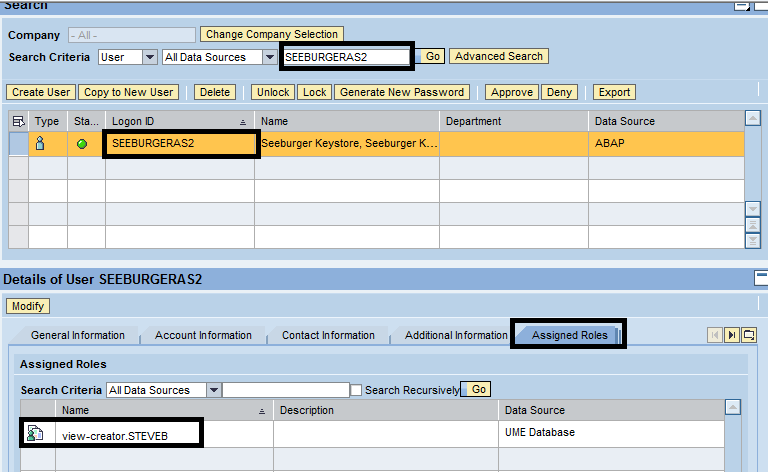Open the Account Information tab

click(203, 335)
